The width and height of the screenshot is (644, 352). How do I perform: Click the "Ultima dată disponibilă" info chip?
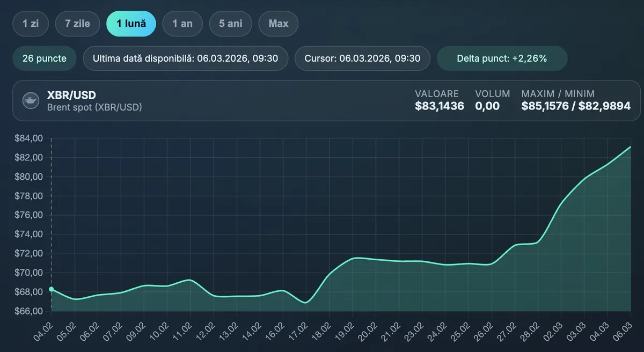tap(185, 58)
